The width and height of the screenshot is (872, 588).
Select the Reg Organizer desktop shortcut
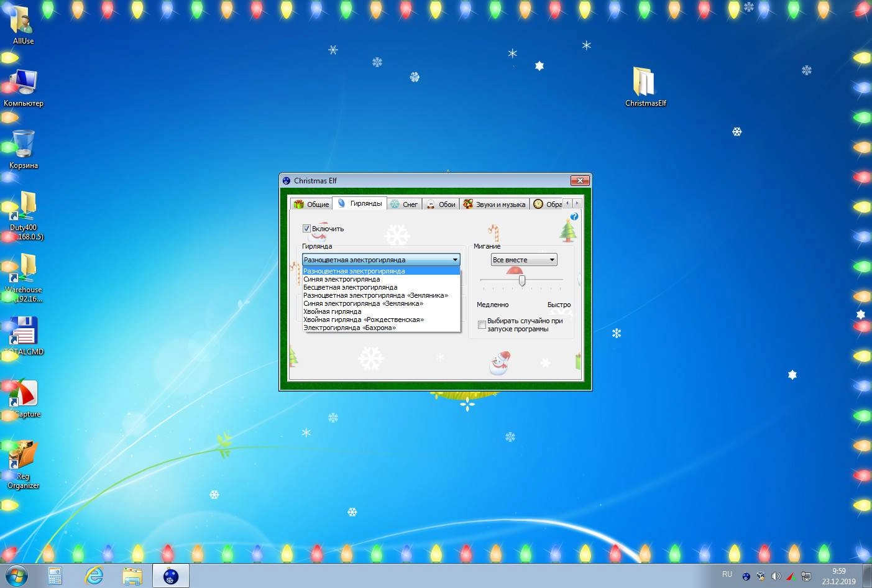point(23,464)
